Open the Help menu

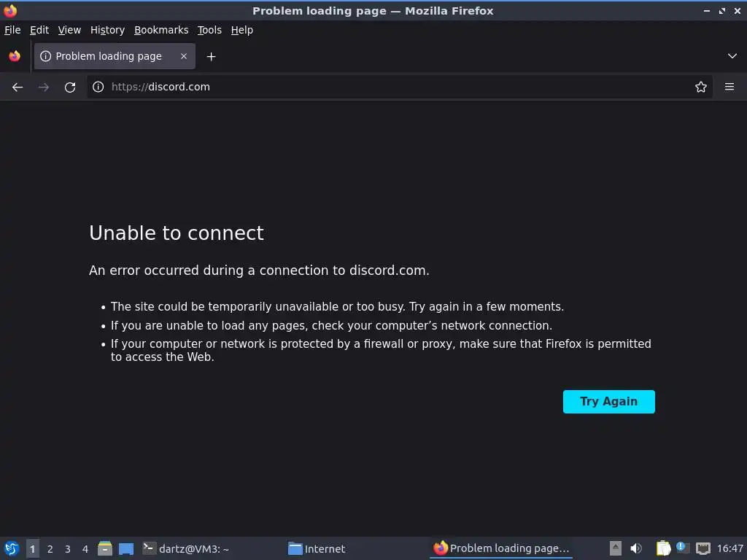pos(242,30)
